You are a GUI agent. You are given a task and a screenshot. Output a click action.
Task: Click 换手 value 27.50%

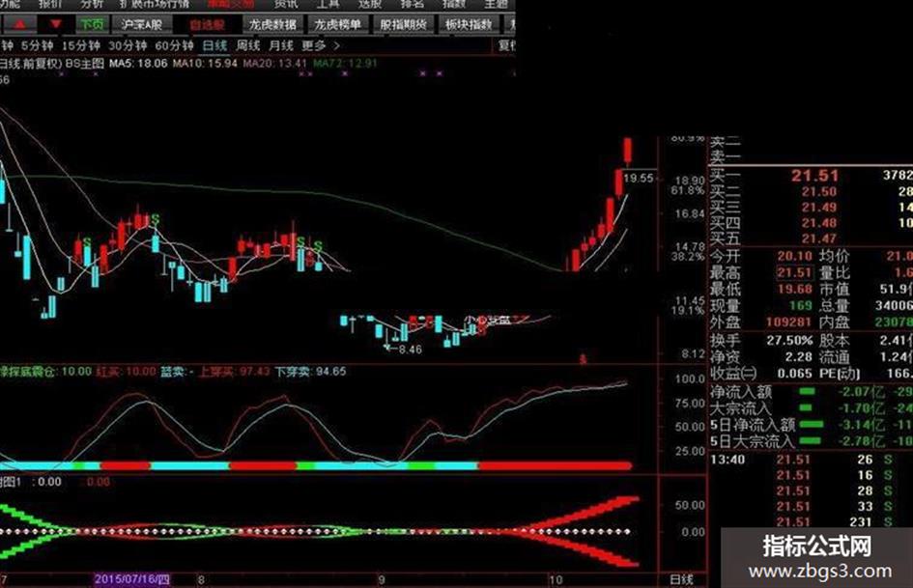click(789, 340)
